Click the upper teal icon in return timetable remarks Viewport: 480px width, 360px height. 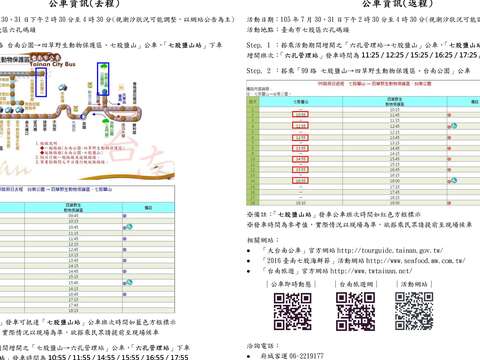point(452,126)
